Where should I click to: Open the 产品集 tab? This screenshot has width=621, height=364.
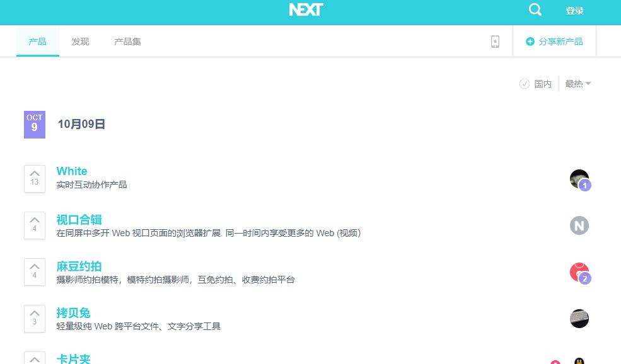[x=127, y=41]
